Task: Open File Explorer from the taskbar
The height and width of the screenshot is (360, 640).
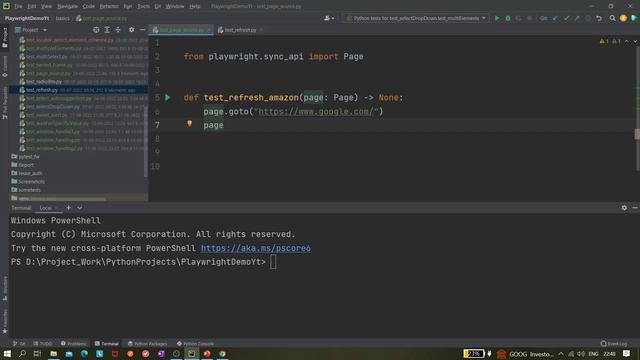Action: (53, 353)
